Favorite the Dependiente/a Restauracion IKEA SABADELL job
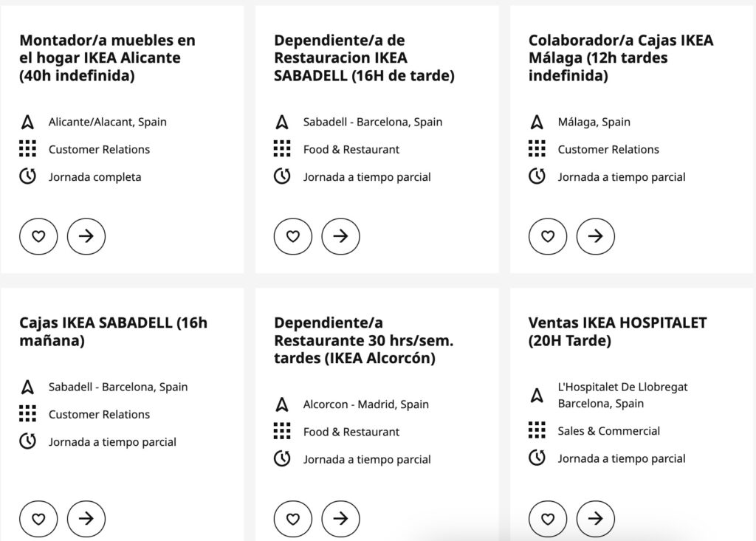This screenshot has height=541, width=756. pyautogui.click(x=293, y=236)
